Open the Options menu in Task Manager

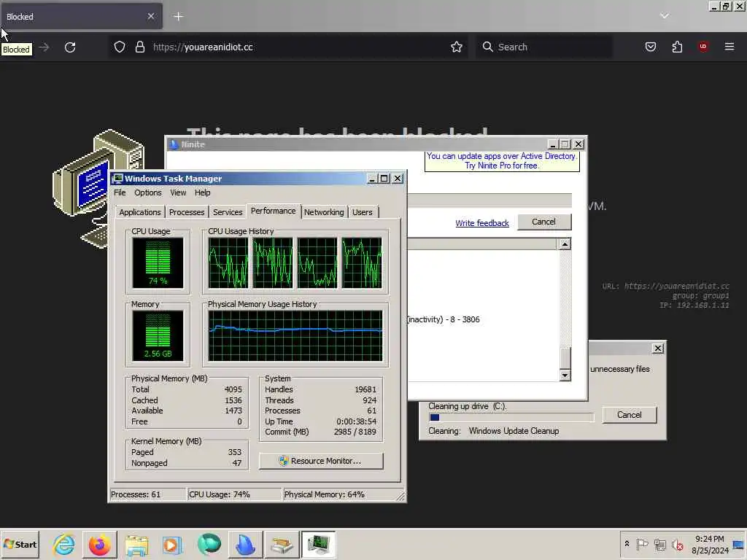point(147,192)
